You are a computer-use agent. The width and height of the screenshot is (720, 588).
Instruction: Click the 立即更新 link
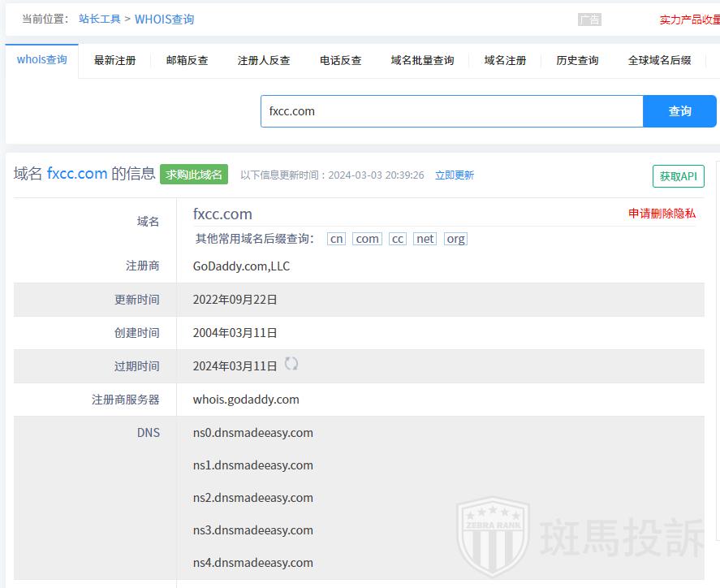454,175
